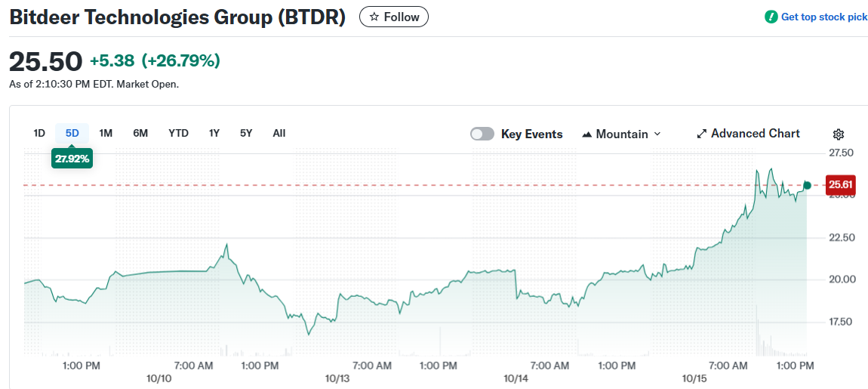868x389 pixels.
Task: Switch chart to 1M range
Action: coord(106,133)
